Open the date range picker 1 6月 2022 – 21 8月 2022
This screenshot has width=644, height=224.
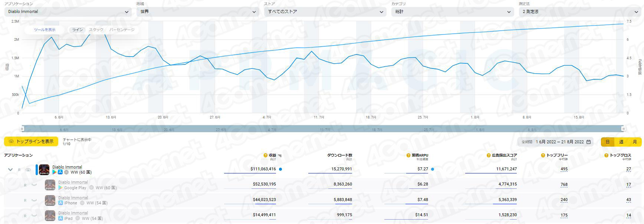(555, 142)
